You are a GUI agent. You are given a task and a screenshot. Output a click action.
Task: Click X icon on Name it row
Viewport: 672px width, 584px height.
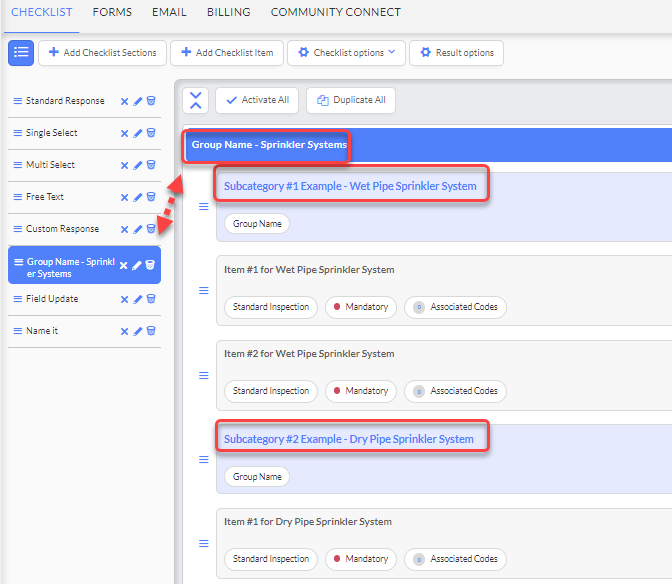(x=124, y=332)
